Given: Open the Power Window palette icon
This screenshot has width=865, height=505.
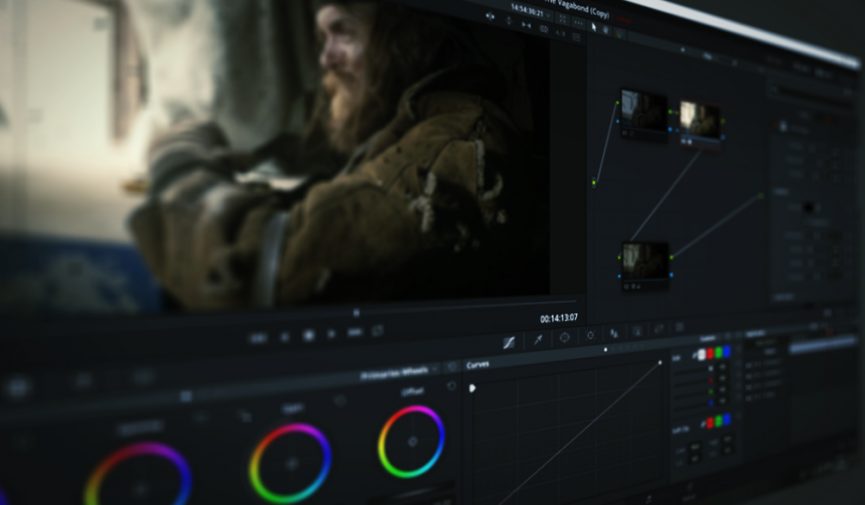Looking at the screenshot, I should pyautogui.click(x=564, y=337).
